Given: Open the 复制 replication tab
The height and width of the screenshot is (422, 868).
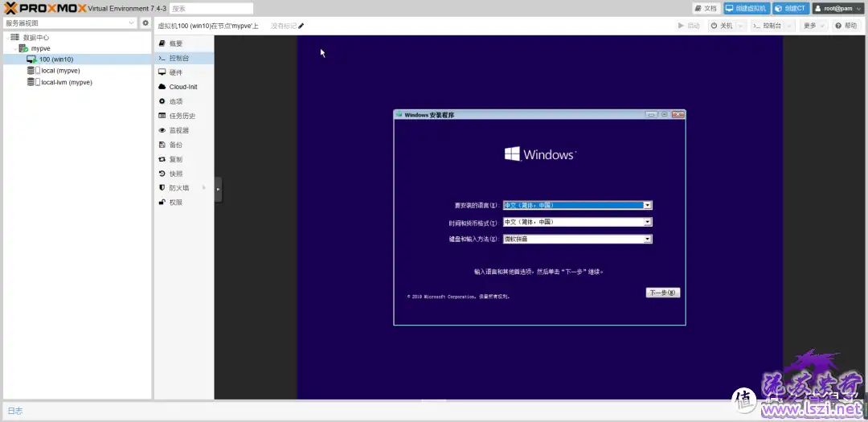Looking at the screenshot, I should [x=184, y=159].
